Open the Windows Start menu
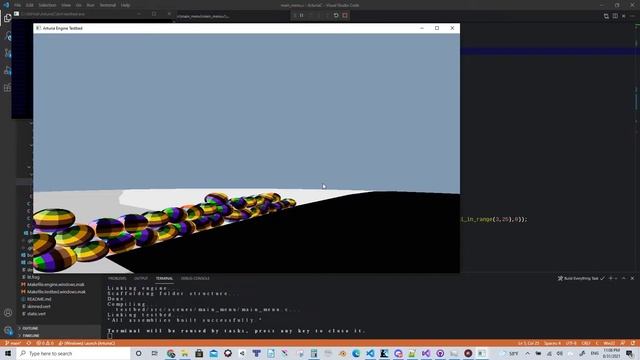This screenshot has width=640, height=360. pos(8,353)
